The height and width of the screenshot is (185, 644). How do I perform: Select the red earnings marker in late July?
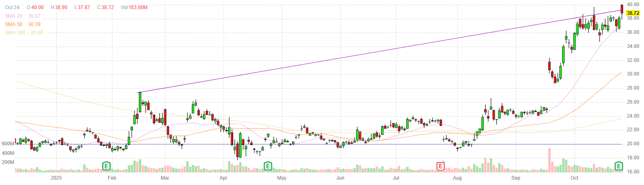tap(441, 166)
